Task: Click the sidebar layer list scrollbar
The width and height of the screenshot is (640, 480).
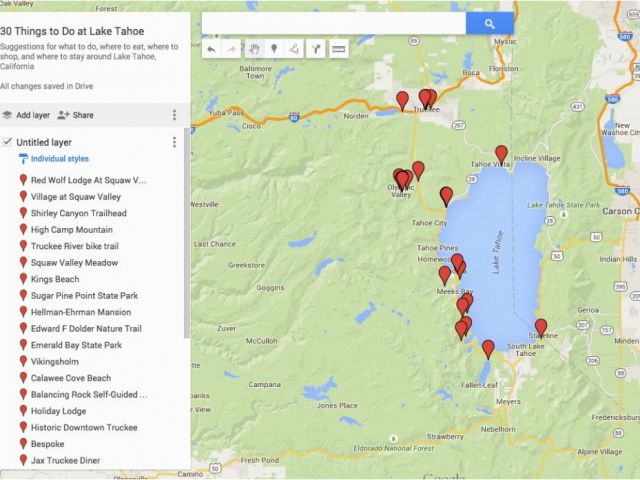Action: [187, 233]
